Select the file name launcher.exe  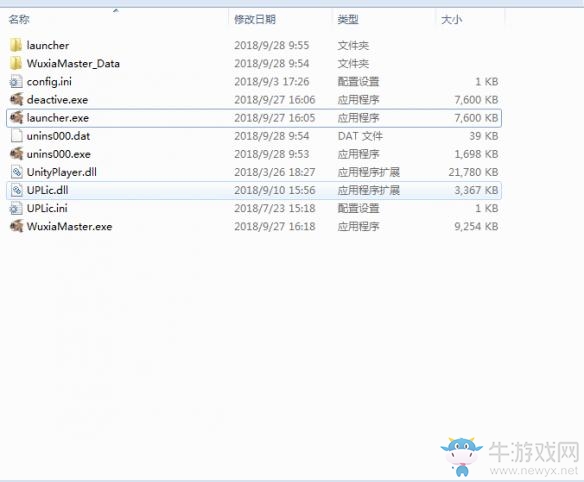58,118
